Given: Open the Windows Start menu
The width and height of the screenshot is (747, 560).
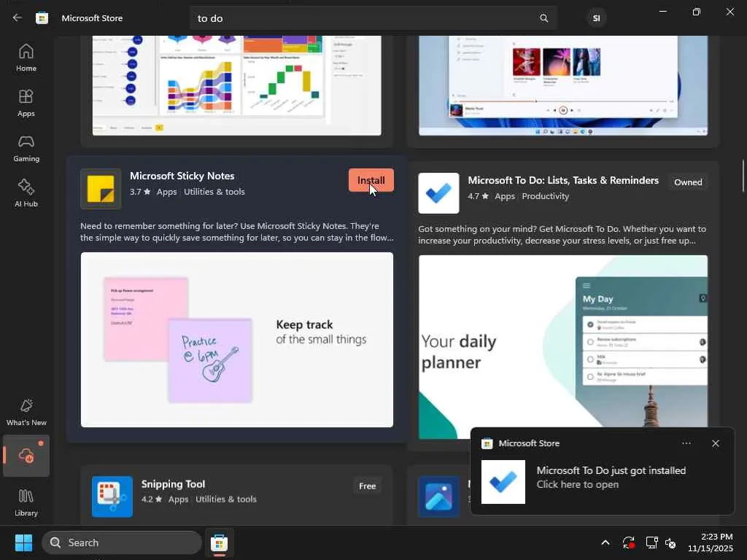Looking at the screenshot, I should coord(23,542).
